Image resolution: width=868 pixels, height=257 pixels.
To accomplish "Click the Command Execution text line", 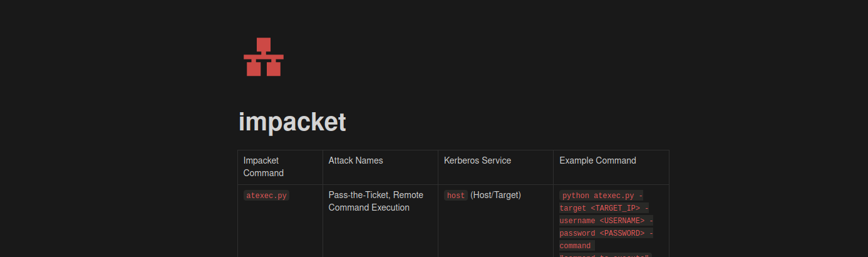I will coord(369,207).
